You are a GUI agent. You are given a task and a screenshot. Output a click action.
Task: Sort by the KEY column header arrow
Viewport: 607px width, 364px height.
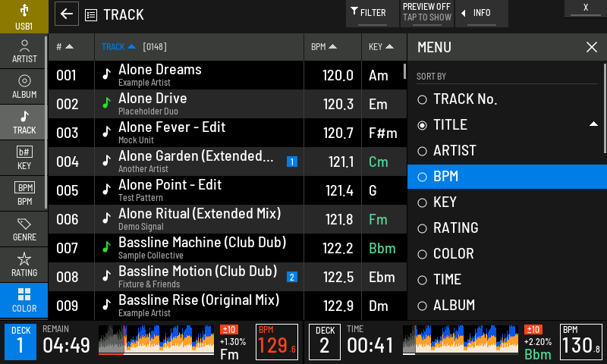(389, 47)
